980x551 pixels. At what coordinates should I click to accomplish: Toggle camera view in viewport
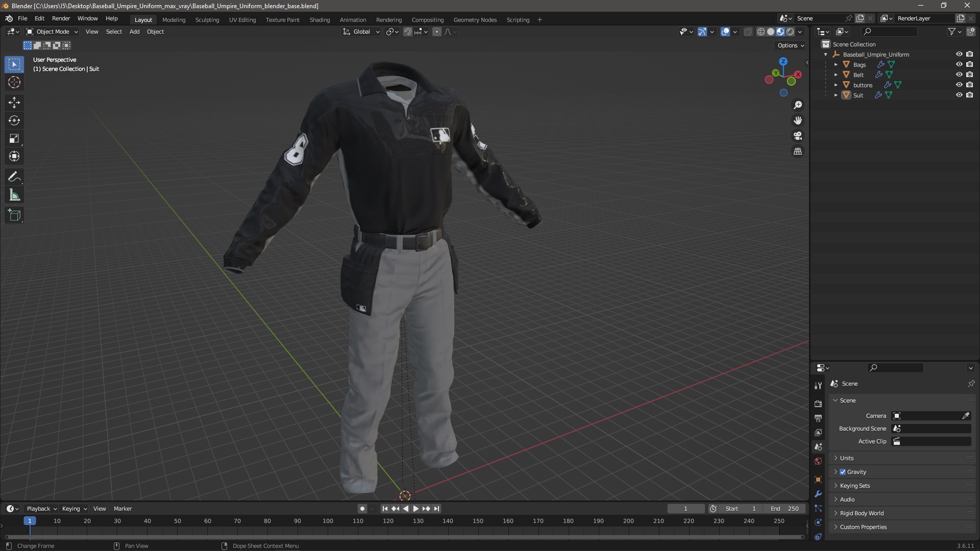click(798, 136)
